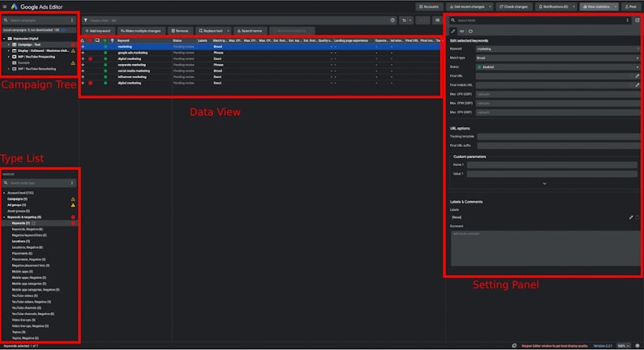Screen dimensions: 644x350
Task: Click the filter funnel icon above data view
Action: pyautogui.click(x=85, y=20)
